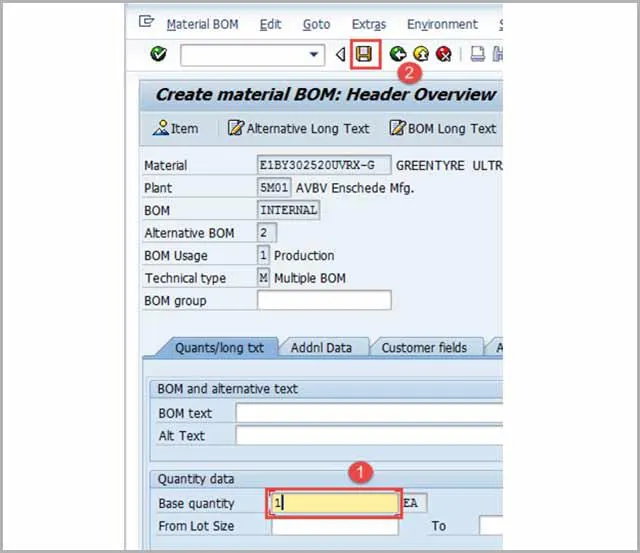640x553 pixels.
Task: Click the Material field E1BY302520UVRX-G
Action: (x=324, y=165)
